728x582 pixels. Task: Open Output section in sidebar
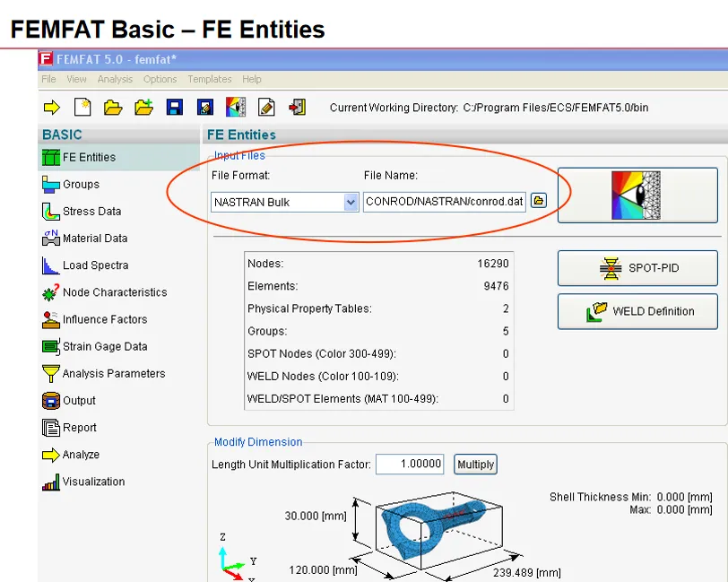click(69, 400)
